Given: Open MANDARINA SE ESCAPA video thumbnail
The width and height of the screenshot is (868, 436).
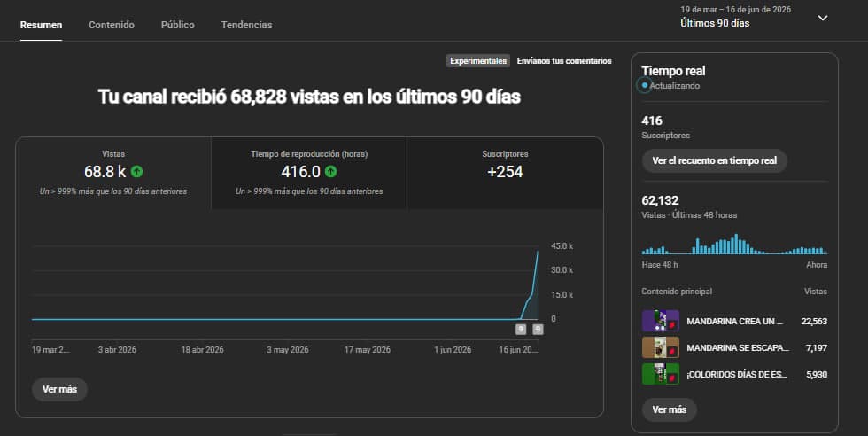Looking at the screenshot, I should 661,347.
